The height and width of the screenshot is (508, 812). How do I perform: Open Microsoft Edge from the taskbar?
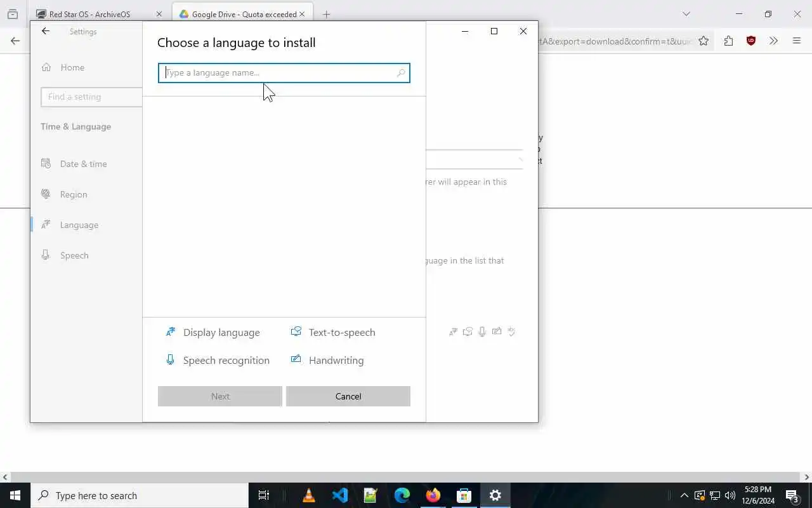tap(402, 495)
